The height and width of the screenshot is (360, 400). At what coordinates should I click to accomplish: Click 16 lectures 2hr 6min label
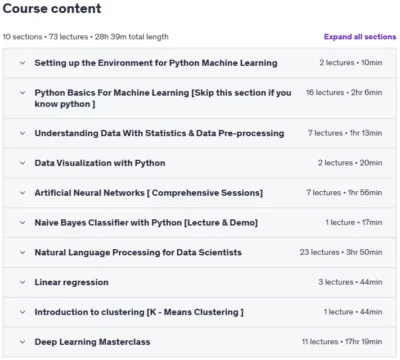coord(344,93)
